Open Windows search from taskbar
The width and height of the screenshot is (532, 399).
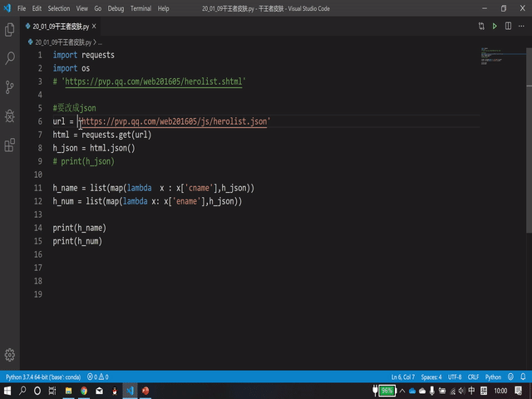pos(22,391)
